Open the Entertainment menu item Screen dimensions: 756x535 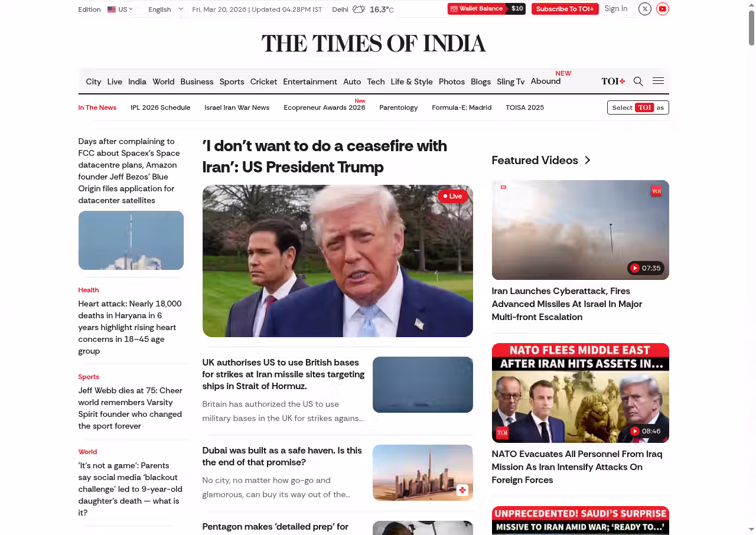pos(309,81)
